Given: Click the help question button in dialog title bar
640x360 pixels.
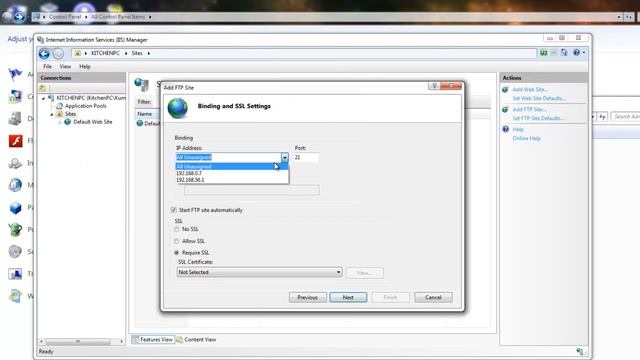Looking at the screenshot, I should pyautogui.click(x=434, y=86).
